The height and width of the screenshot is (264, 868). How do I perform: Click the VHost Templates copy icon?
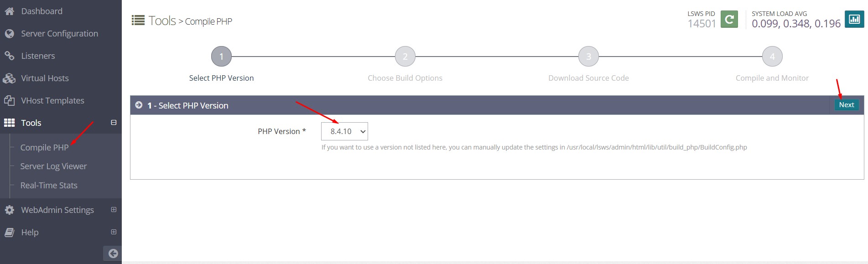pyautogui.click(x=9, y=100)
